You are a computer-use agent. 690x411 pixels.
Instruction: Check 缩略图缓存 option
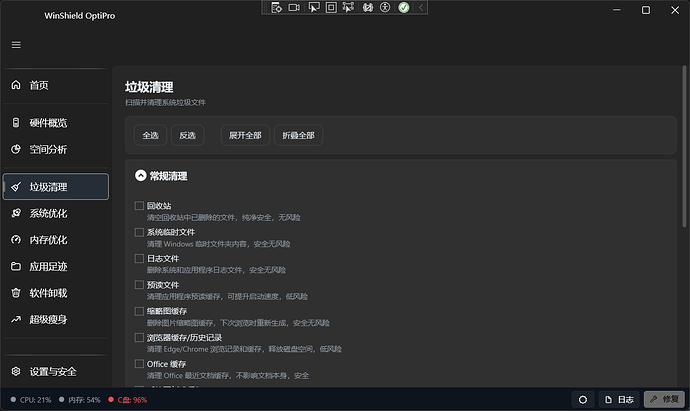(x=139, y=311)
